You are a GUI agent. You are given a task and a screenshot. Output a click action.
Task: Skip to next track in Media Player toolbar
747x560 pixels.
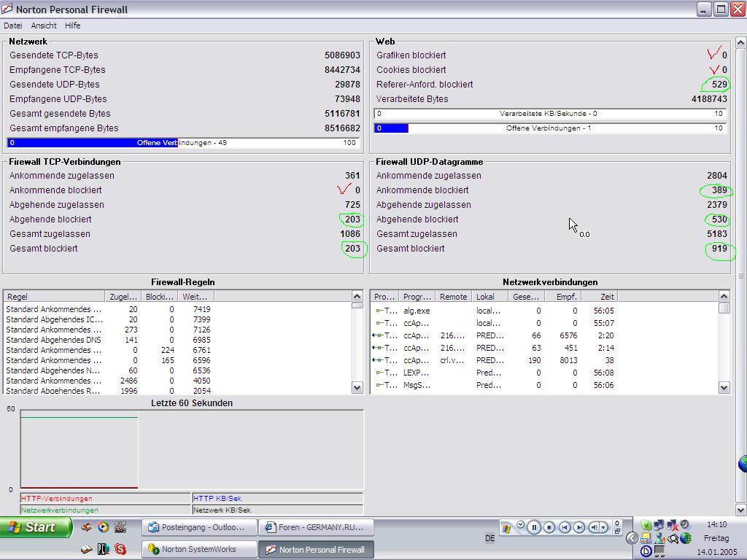click(578, 527)
